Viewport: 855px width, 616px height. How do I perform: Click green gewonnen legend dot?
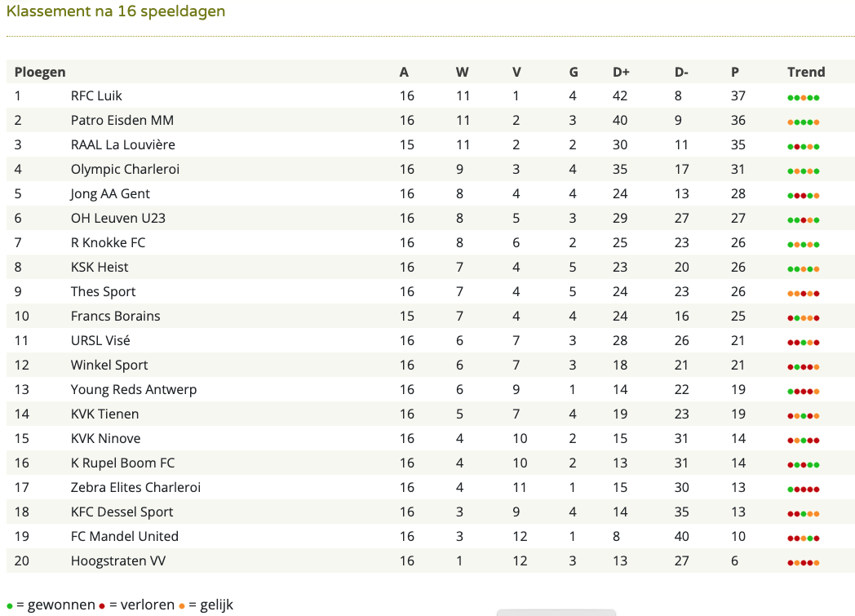[10, 606]
